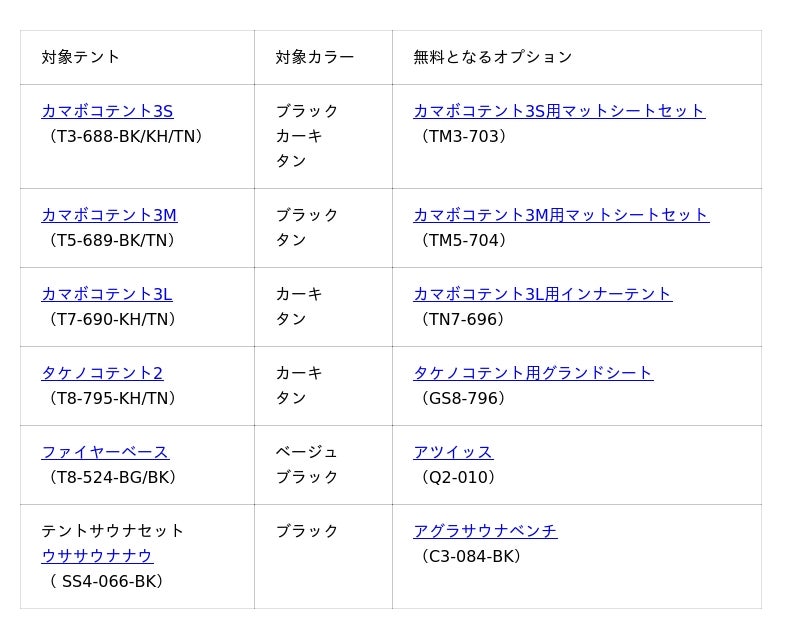
Task: Open the カマボコテント3S link
Action: pyautogui.click(x=107, y=111)
